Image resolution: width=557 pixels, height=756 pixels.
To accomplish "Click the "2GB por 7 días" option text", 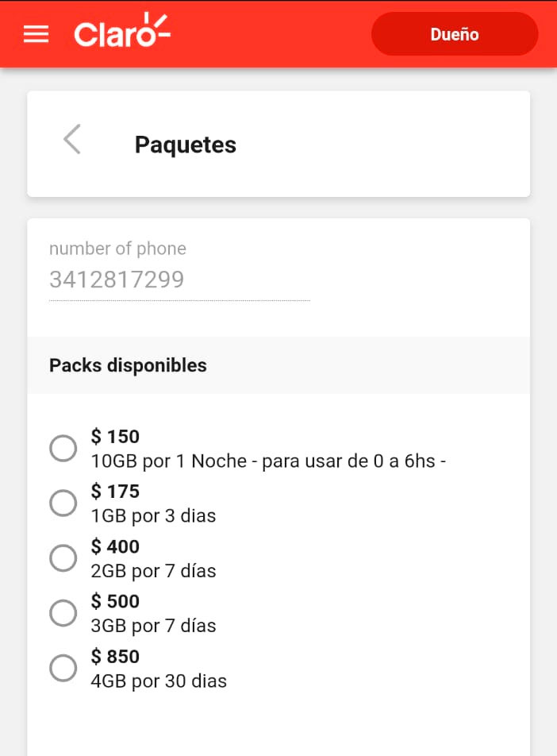I will [153, 571].
